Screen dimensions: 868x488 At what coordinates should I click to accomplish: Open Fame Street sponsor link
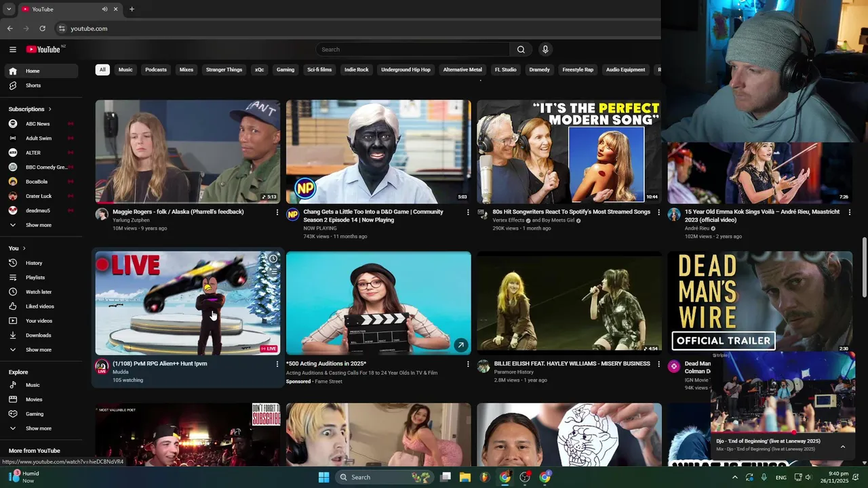click(328, 382)
